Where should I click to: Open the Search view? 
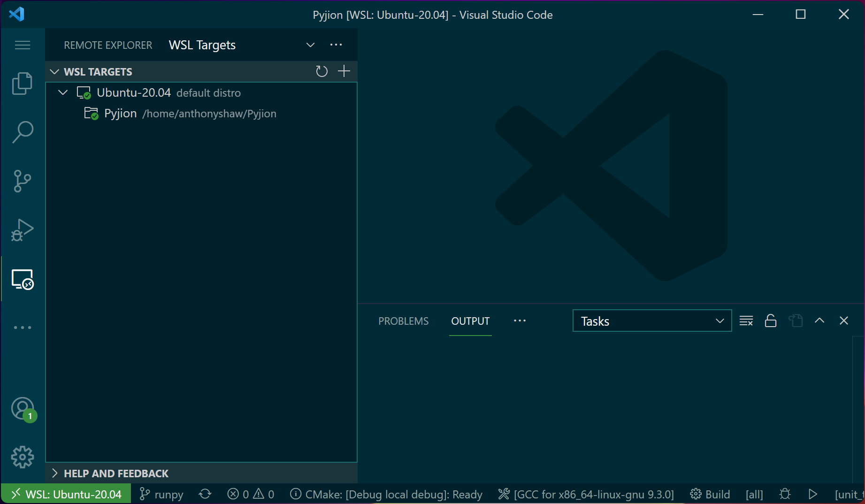(x=22, y=132)
